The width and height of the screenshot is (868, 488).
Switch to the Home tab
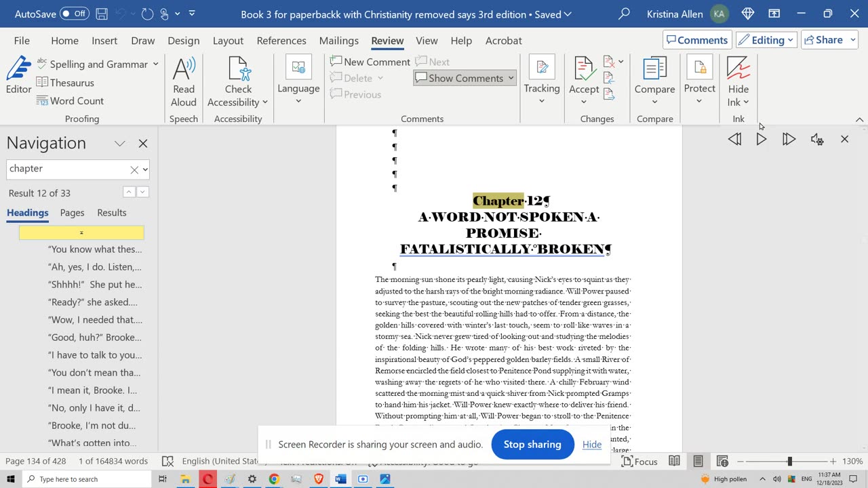[64, 41]
